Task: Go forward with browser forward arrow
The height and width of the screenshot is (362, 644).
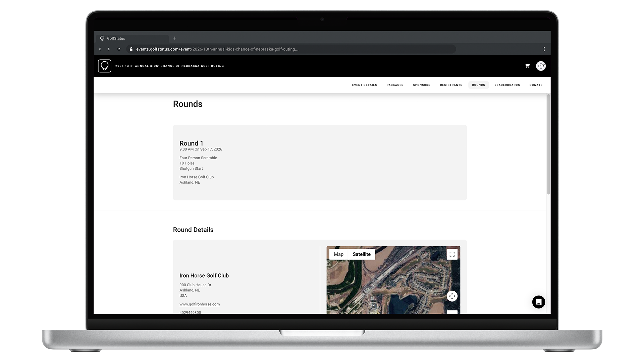Action: pyautogui.click(x=109, y=49)
